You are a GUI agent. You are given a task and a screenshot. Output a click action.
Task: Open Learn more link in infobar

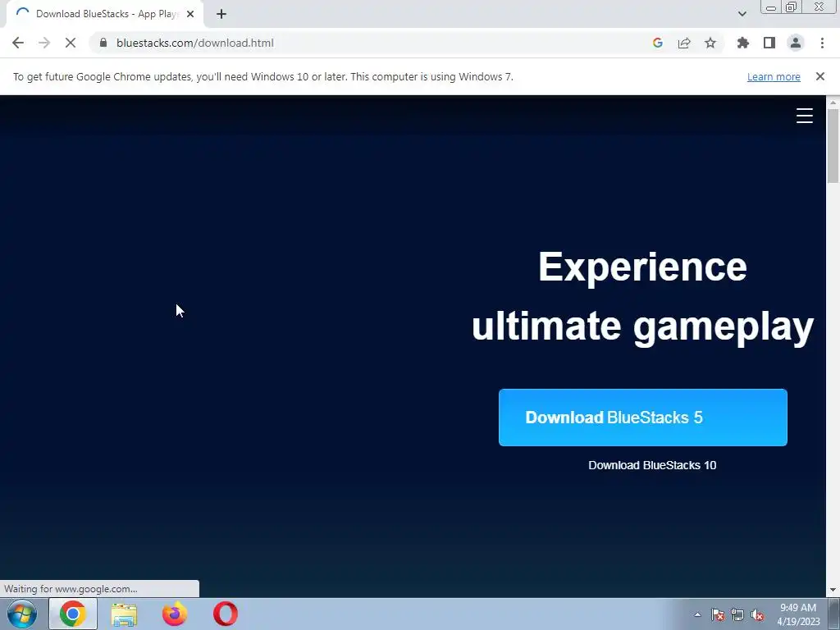tap(774, 76)
